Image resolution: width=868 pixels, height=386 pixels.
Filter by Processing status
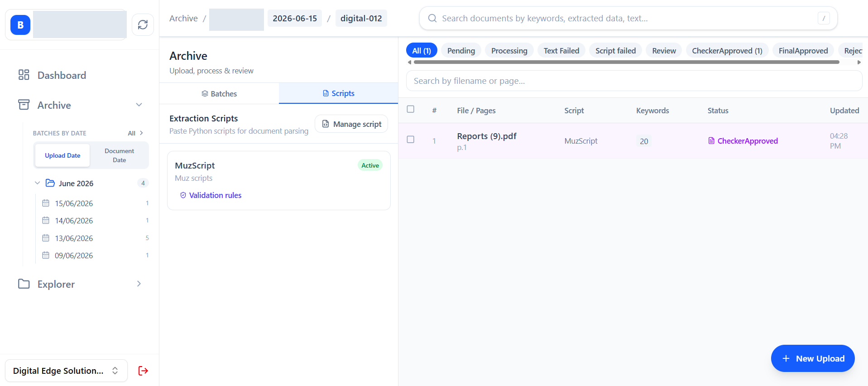[509, 50]
